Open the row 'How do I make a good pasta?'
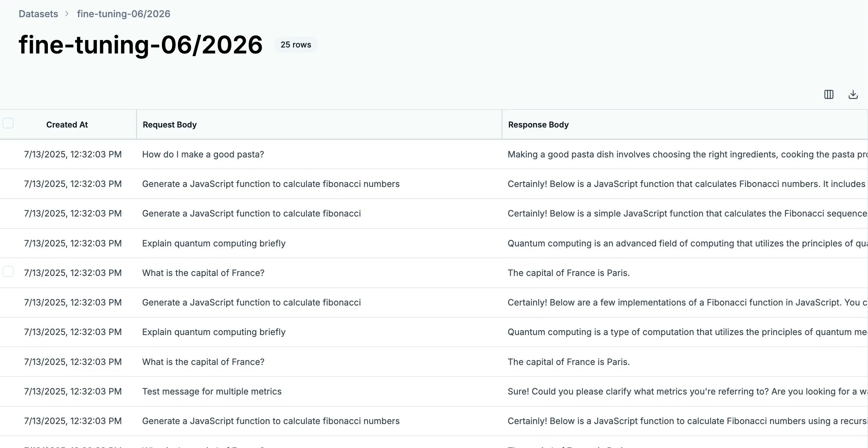 pyautogui.click(x=203, y=154)
